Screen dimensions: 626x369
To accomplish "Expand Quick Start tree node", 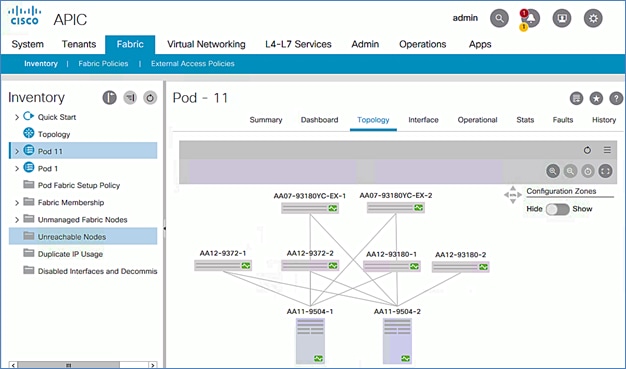I will click(17, 117).
